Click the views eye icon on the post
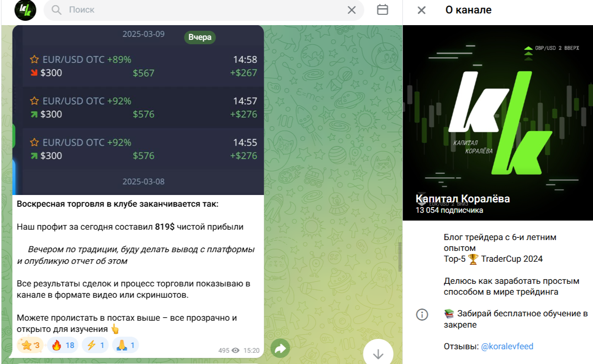This screenshot has width=593, height=364. coord(236,351)
